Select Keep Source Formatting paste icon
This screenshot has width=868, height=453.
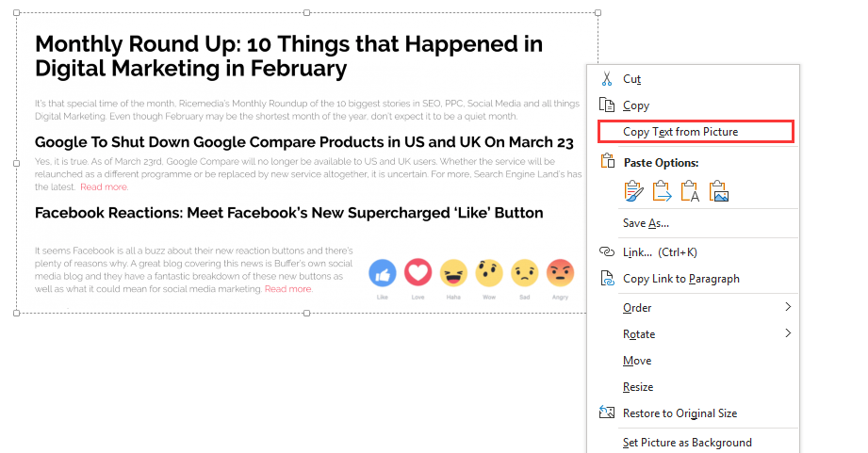pos(634,191)
